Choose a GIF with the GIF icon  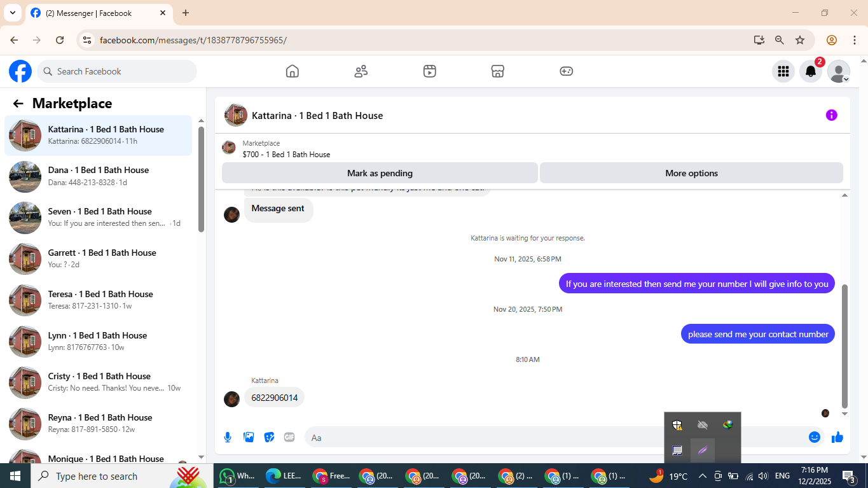click(289, 437)
